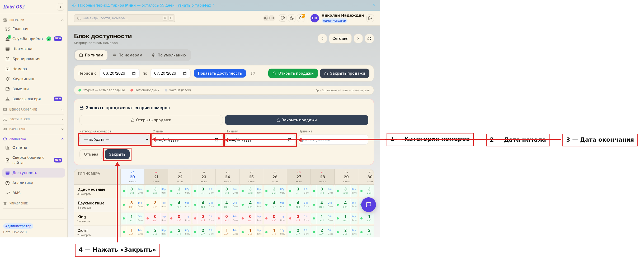Toggle dark mode moon icon

pos(292,18)
